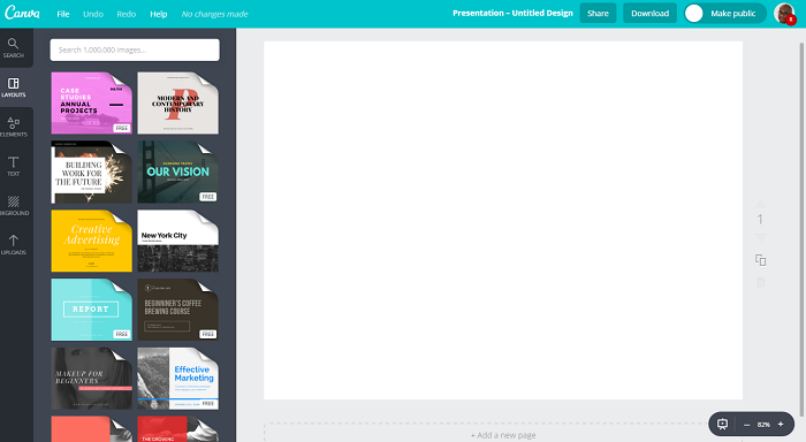The image size is (806, 442).
Task: Click the vertical scrollbar at right edge
Action: point(801,229)
